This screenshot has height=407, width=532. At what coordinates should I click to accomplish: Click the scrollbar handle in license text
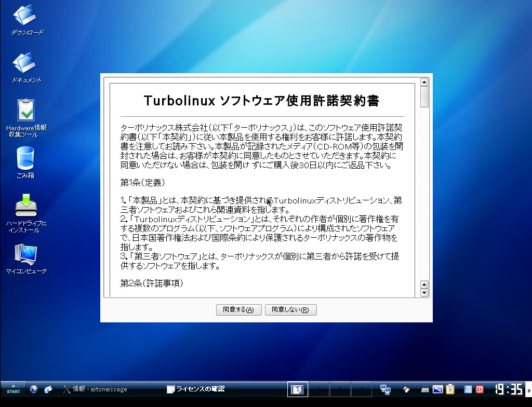coord(424,97)
